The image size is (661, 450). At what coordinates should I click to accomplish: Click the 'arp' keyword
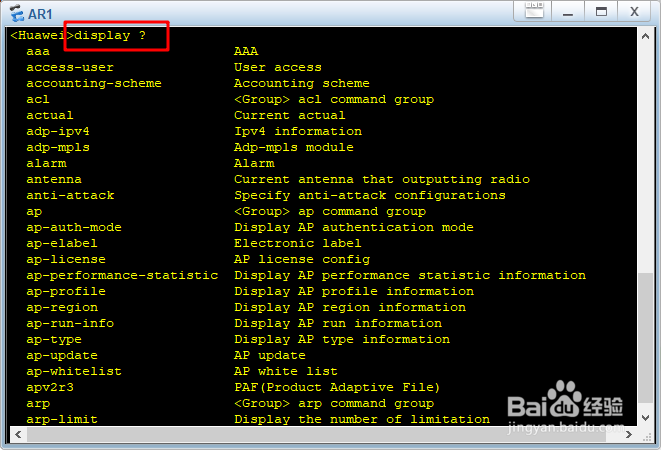point(38,404)
